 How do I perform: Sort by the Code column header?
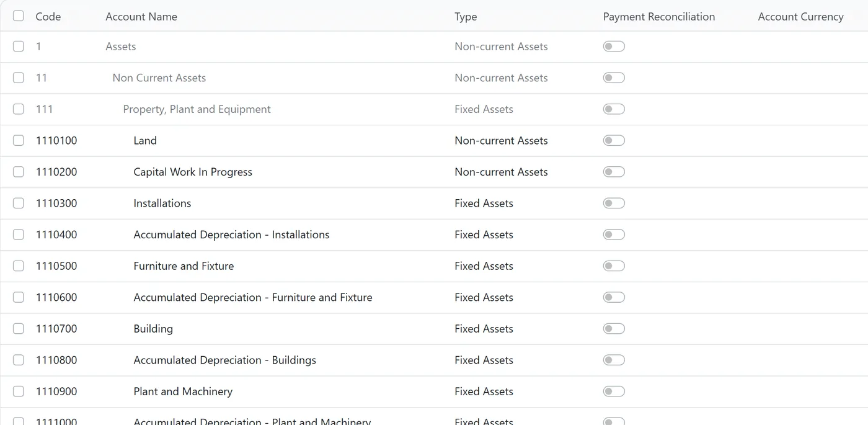tap(48, 17)
